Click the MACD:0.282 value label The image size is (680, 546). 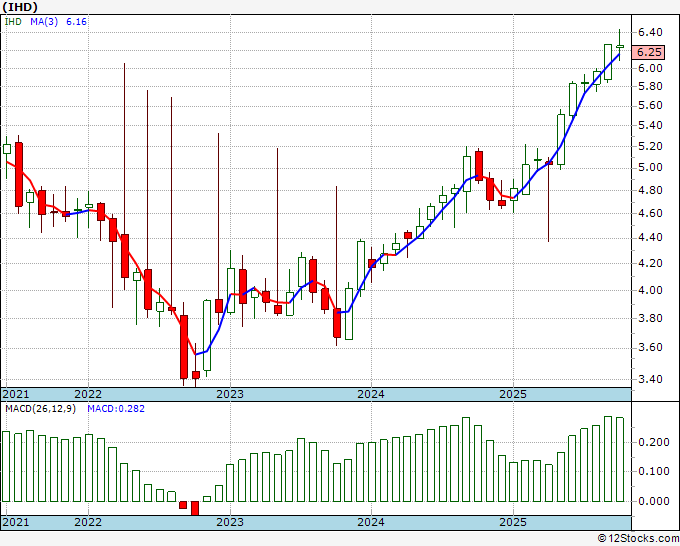(116, 409)
